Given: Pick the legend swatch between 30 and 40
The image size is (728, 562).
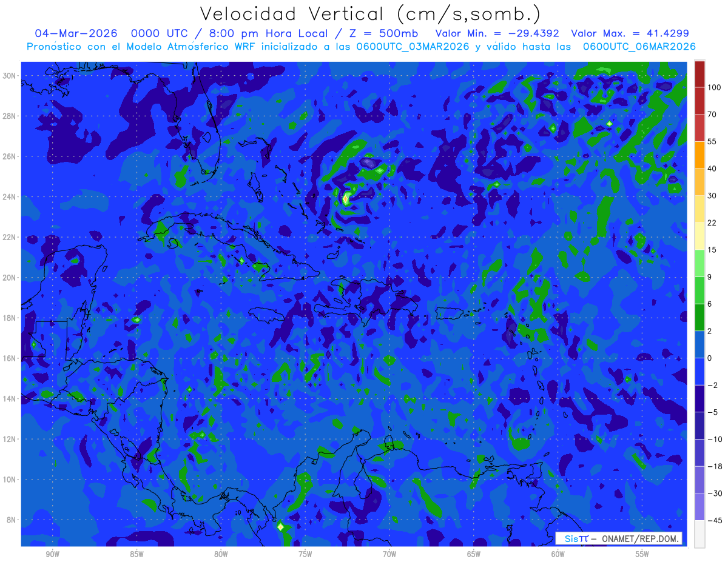Looking at the screenshot, I should [699, 181].
